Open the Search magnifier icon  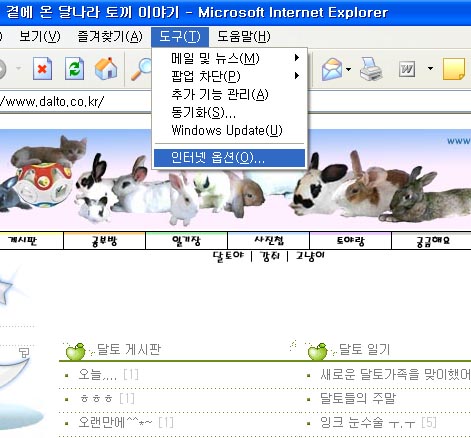141,69
